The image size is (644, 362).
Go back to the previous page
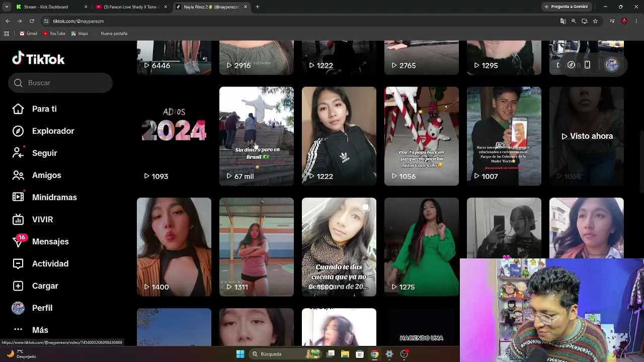click(8, 21)
